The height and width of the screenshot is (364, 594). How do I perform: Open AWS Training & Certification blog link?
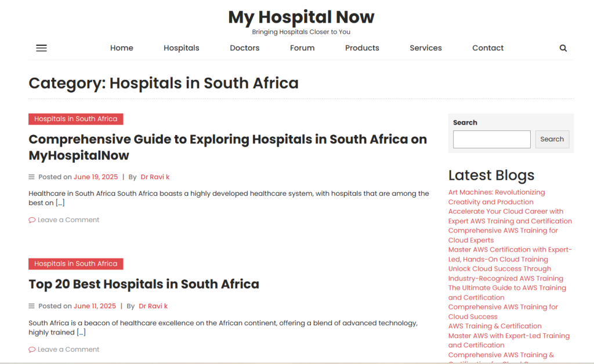(495, 326)
